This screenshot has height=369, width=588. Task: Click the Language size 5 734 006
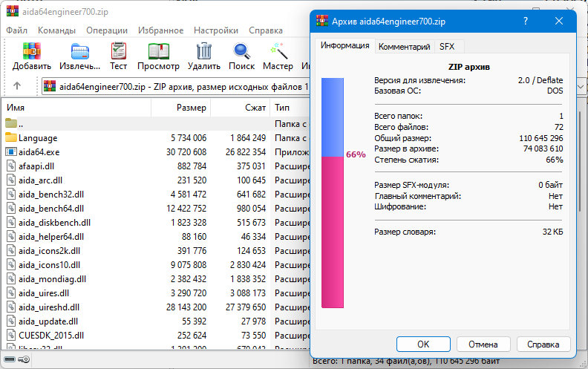[189, 137]
